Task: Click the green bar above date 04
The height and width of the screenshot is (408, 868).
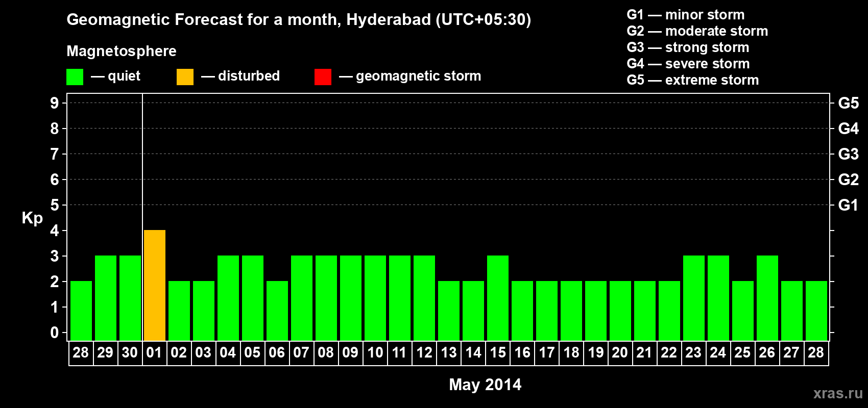Action: tap(228, 298)
